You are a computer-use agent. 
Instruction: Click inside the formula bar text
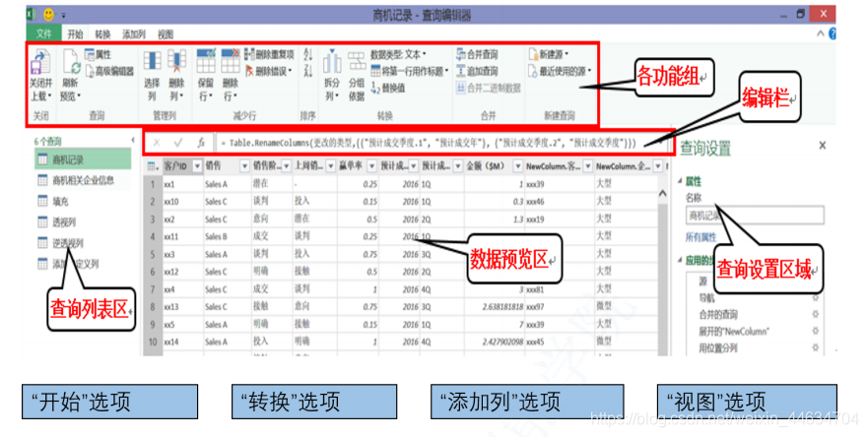pos(429,143)
